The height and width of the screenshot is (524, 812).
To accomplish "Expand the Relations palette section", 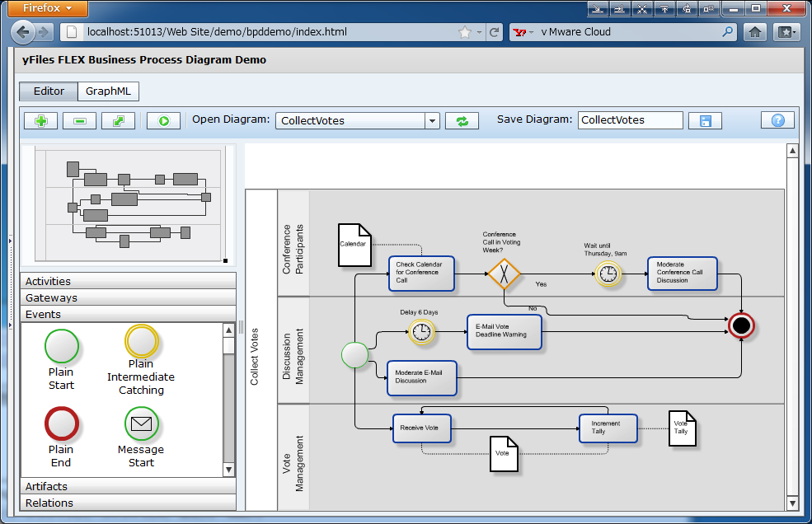I will pos(128,503).
